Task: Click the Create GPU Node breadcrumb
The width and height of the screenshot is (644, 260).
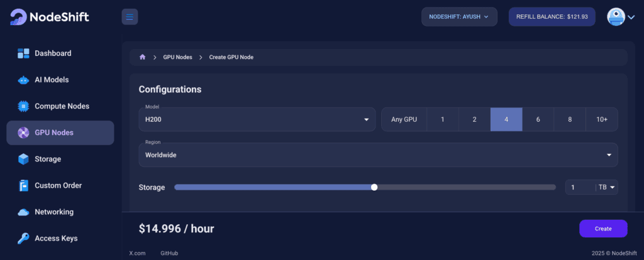Action: [231, 57]
